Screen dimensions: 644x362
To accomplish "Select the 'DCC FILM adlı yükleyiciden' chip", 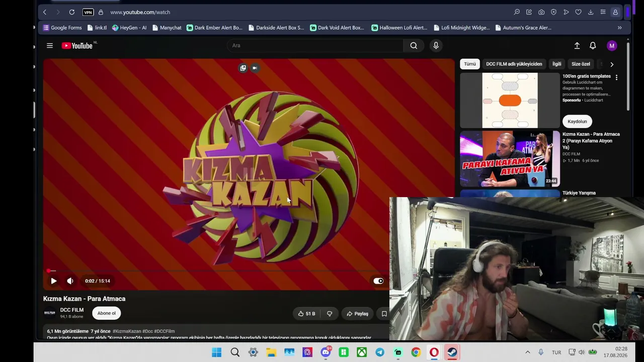I will (514, 64).
